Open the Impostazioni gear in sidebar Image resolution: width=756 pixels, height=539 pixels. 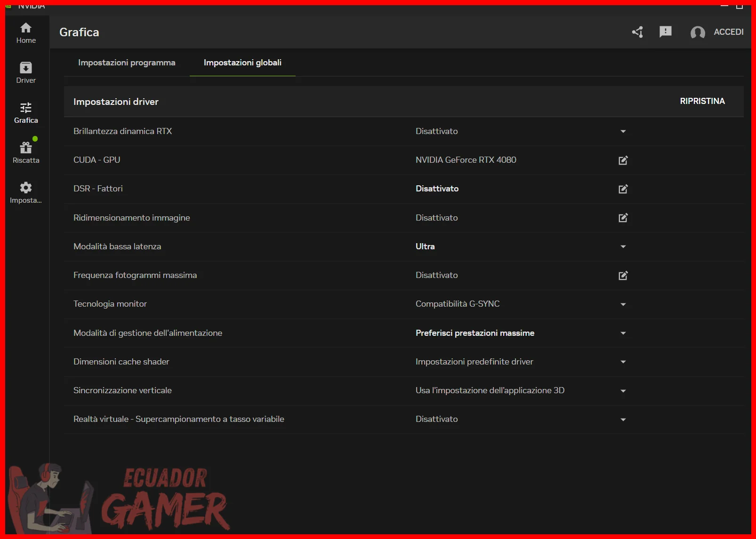click(x=26, y=193)
